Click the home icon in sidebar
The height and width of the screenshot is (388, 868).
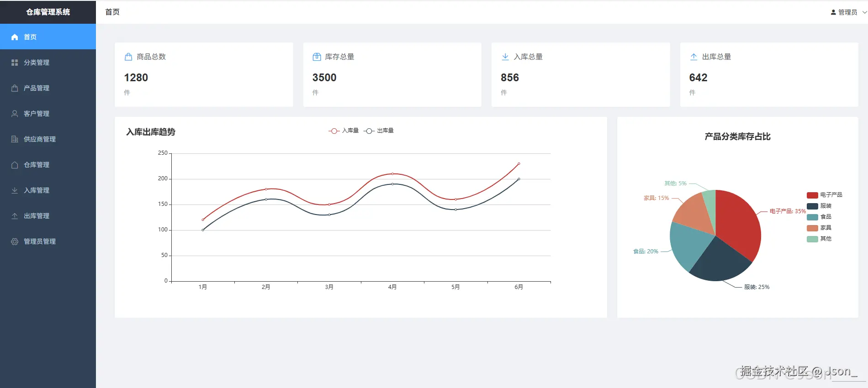(x=15, y=37)
